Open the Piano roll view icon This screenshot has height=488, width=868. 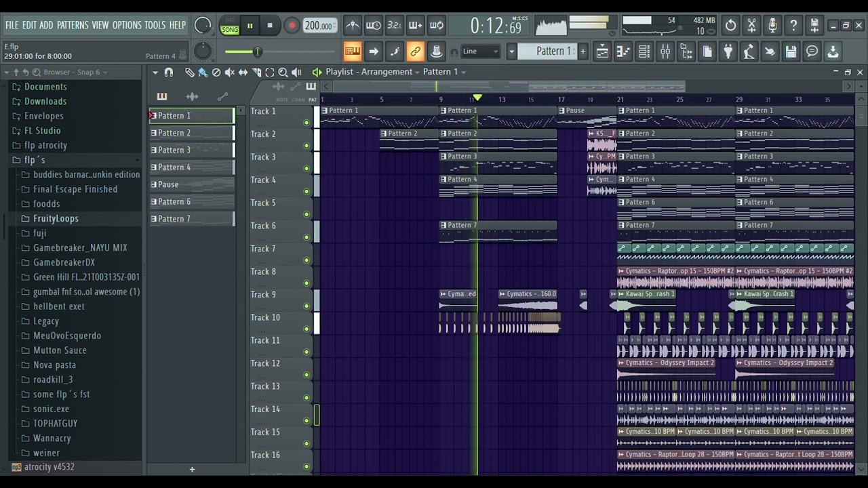coord(623,52)
